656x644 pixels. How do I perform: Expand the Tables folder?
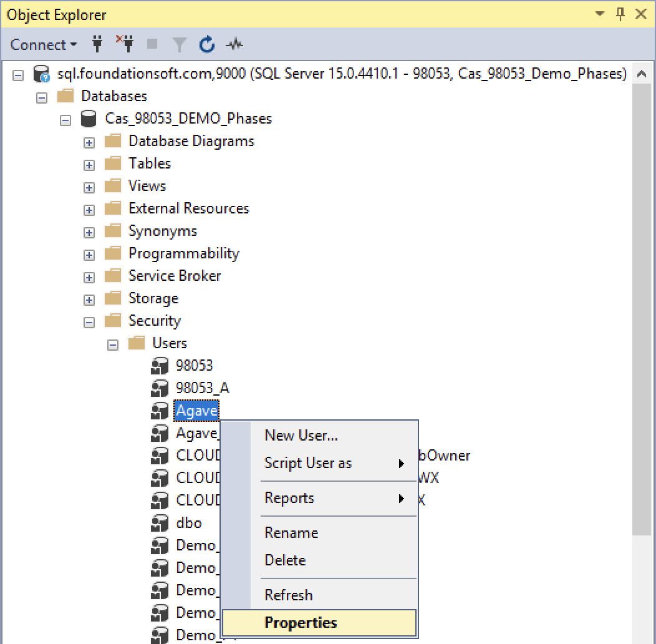(x=89, y=165)
